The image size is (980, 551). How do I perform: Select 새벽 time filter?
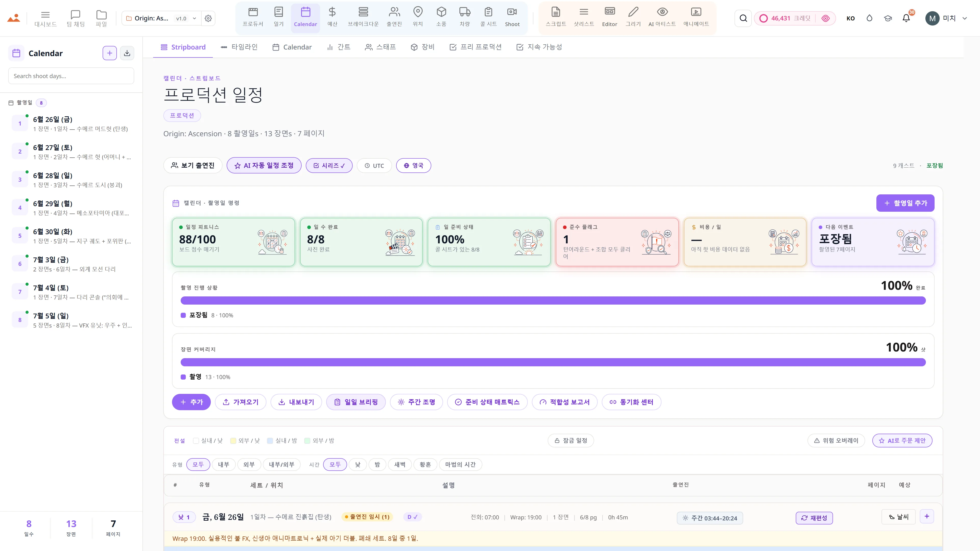pos(399,464)
